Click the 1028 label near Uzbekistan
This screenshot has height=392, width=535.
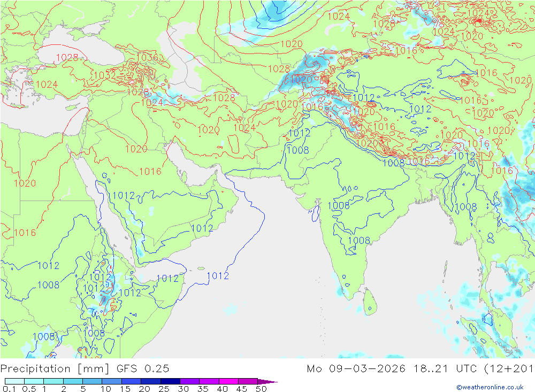(x=279, y=69)
